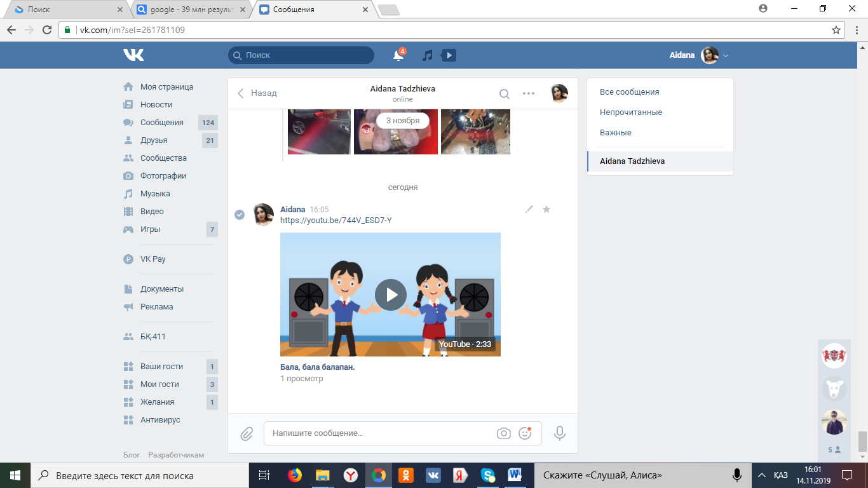Open the youtu.be/744V_ESD7-Y link

click(336, 220)
